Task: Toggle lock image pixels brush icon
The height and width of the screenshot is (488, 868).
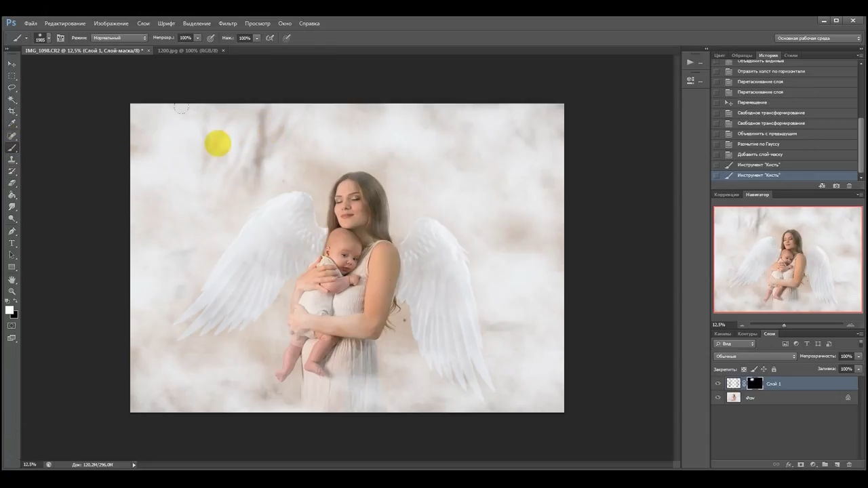Action: (x=754, y=369)
